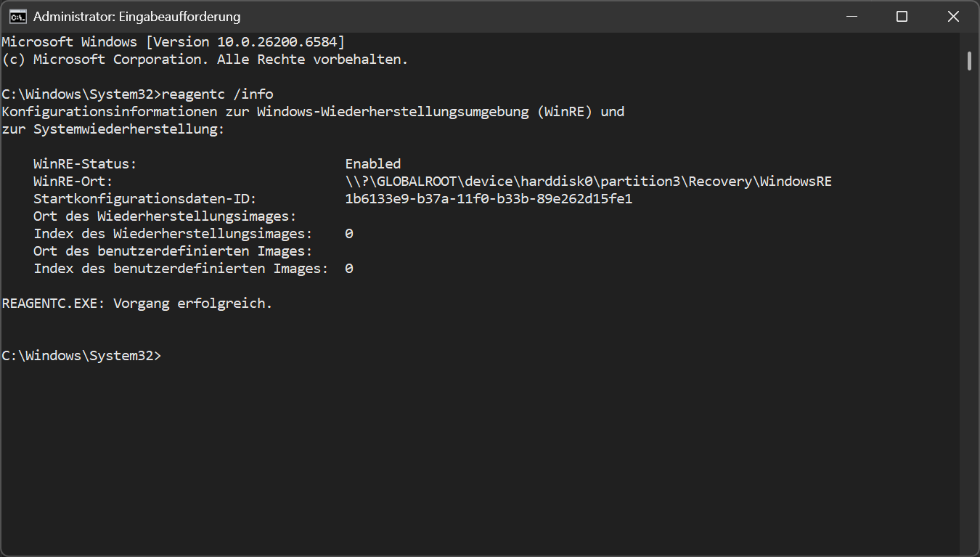Click the typed command reagentc /info
Viewport: 980px width, 557px height.
point(218,94)
